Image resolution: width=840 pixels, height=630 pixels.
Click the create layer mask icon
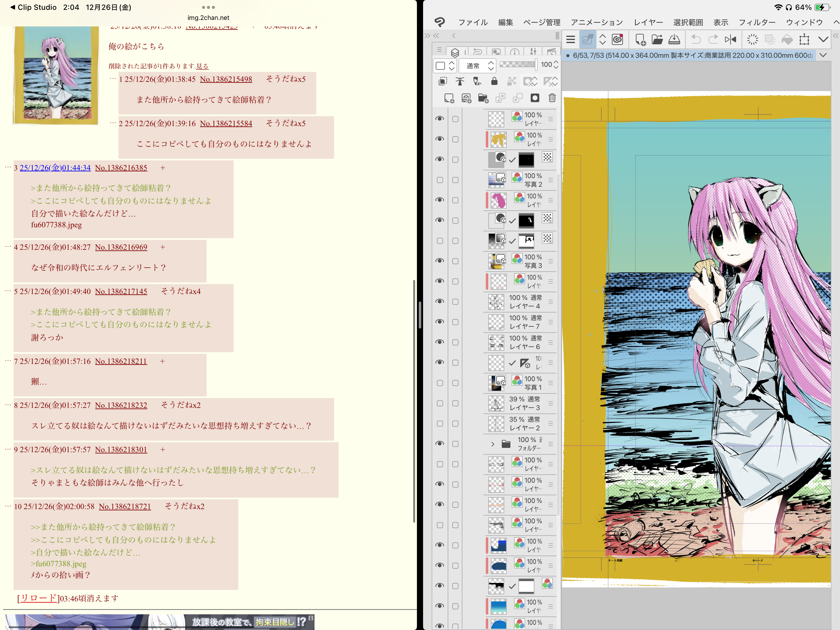click(535, 98)
